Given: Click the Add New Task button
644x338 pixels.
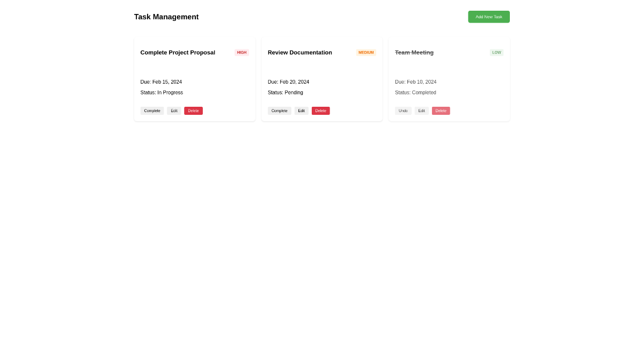Looking at the screenshot, I should click(488, 17).
